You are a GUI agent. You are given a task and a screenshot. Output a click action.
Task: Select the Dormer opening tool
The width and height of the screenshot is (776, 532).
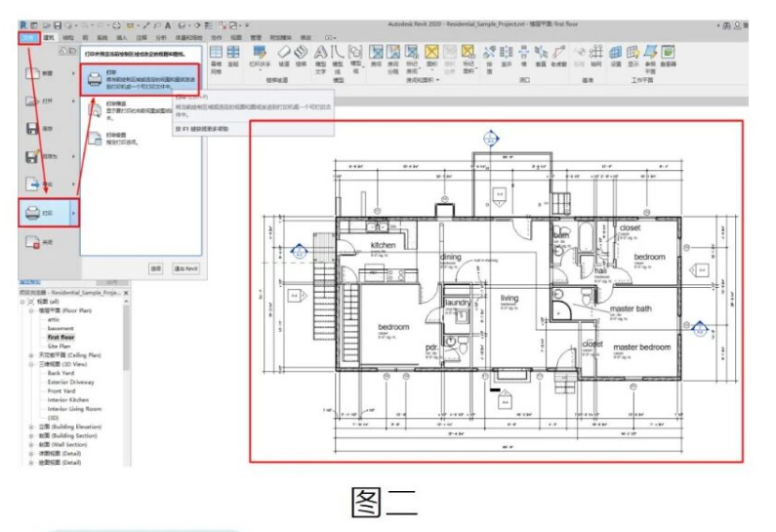pos(558,56)
